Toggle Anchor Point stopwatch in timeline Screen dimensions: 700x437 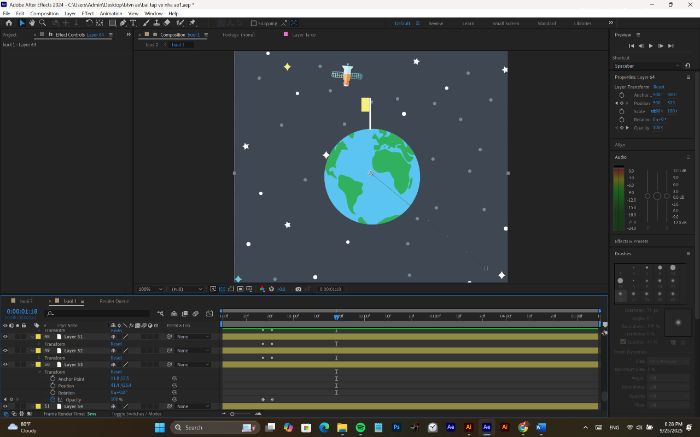53,379
